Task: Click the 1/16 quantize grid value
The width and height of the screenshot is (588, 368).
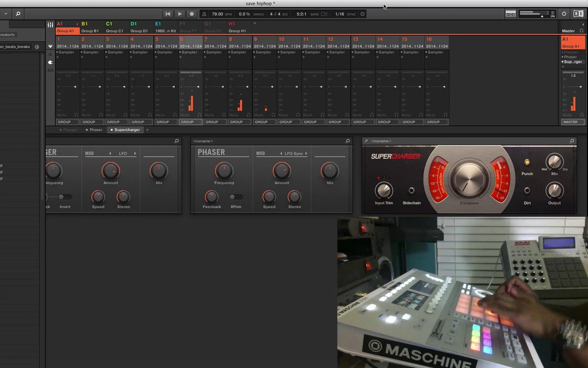Action: pos(339,14)
